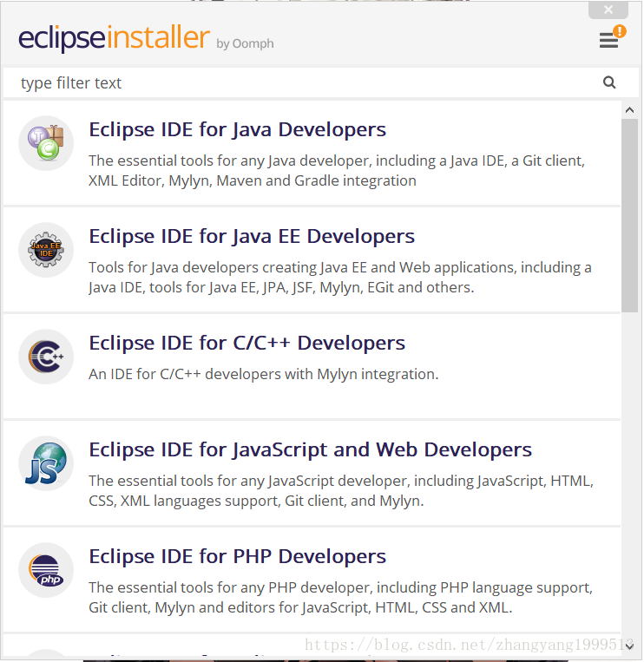Viewport: 644px width, 662px height.
Task: Click the Java Developers description text
Action: pyautogui.click(x=337, y=171)
